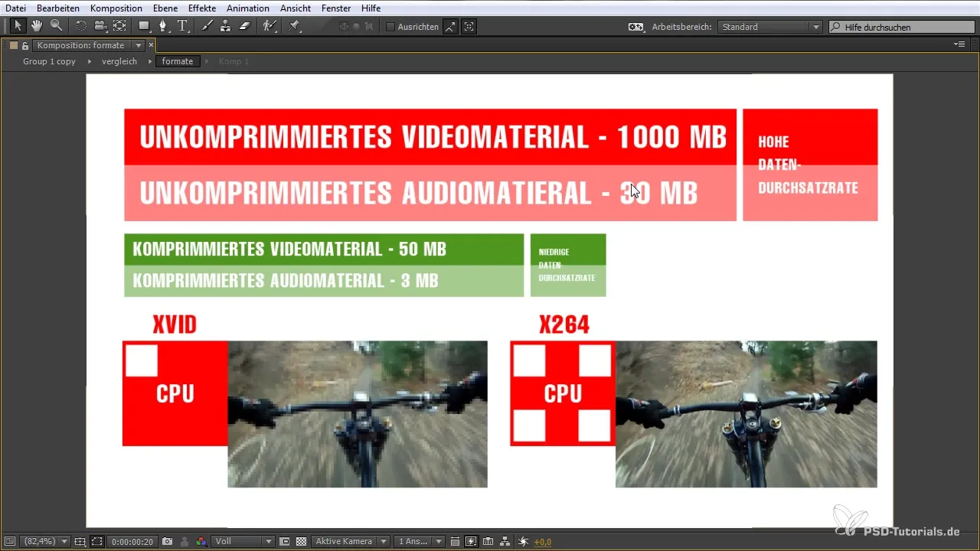Open the Komposition menu
This screenshot has height=551, width=980.
pos(116,8)
